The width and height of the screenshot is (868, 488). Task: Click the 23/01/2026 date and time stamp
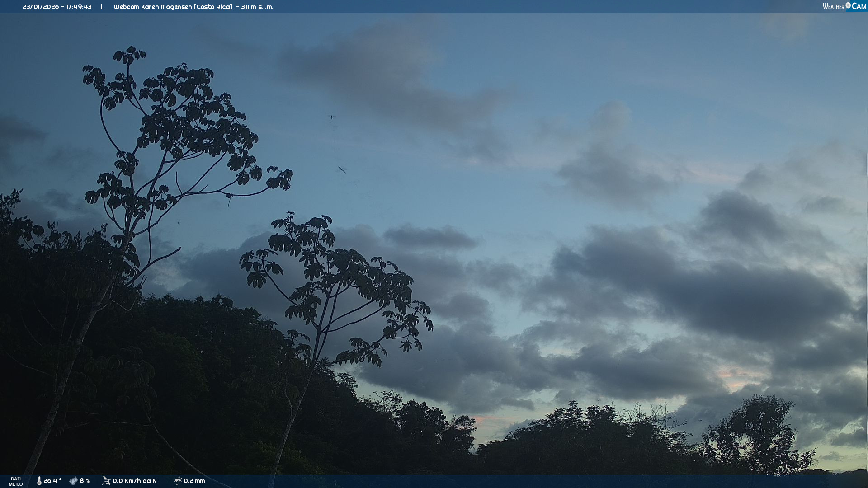(57, 7)
